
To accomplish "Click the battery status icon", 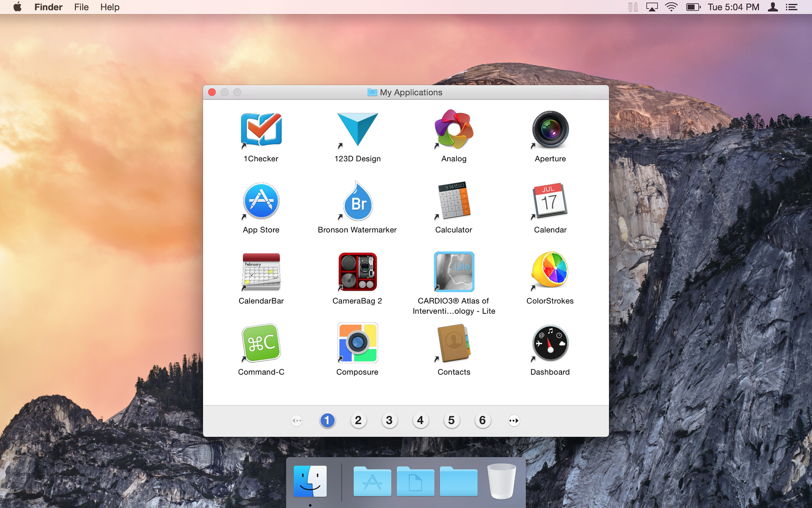I will (x=693, y=7).
